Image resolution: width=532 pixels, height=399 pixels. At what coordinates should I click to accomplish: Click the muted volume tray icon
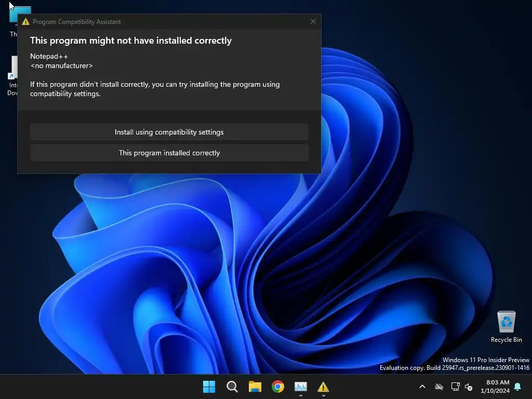pyautogui.click(x=469, y=387)
